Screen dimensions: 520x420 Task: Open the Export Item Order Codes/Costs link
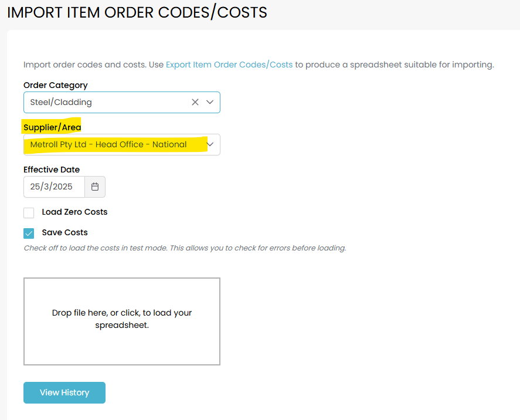pyautogui.click(x=229, y=65)
